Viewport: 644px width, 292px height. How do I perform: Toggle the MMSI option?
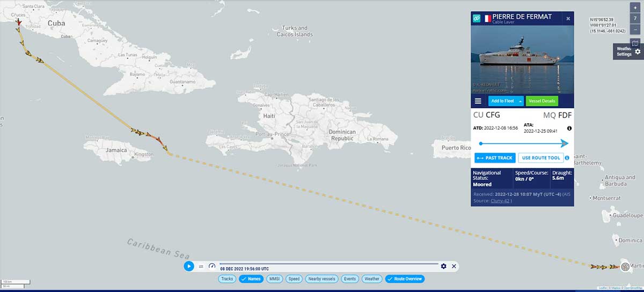[274, 279]
